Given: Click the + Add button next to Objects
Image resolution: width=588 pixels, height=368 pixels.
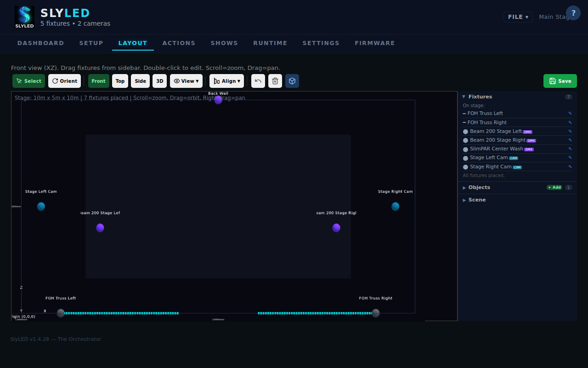Looking at the screenshot, I should coord(554,187).
